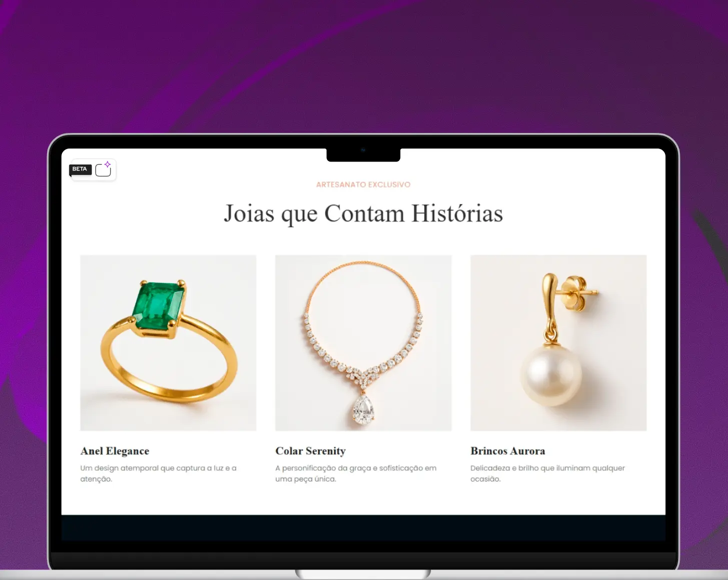Click the 'Brincos Aurora' product title
The width and height of the screenshot is (728, 580).
pyautogui.click(x=508, y=451)
